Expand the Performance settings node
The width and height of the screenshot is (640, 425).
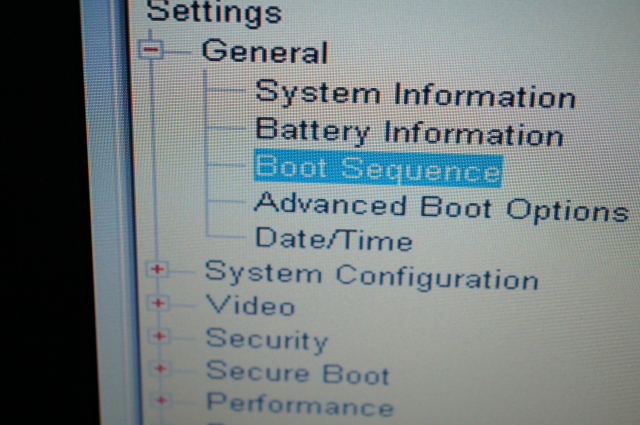(161, 401)
